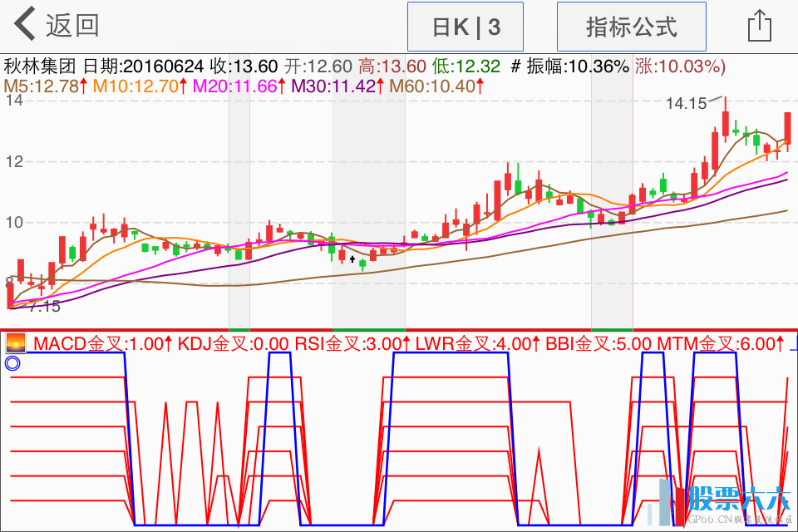Viewport: 798px width, 532px height.
Task: Tap the sunrise indicator icon beside MACD金叉
Action: click(x=16, y=343)
